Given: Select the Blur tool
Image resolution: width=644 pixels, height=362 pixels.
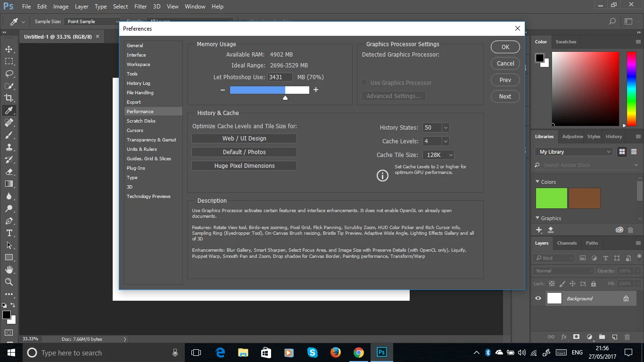Looking at the screenshot, I should [9, 196].
